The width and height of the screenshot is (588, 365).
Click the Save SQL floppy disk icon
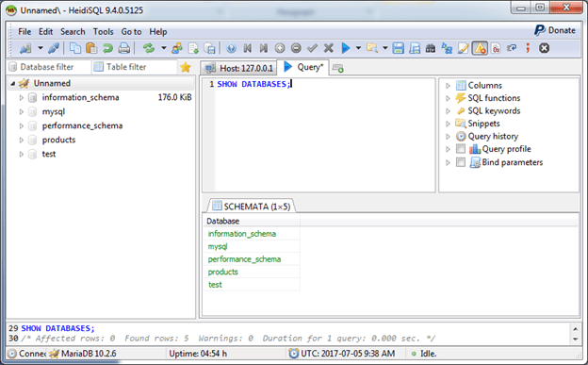coord(399,48)
